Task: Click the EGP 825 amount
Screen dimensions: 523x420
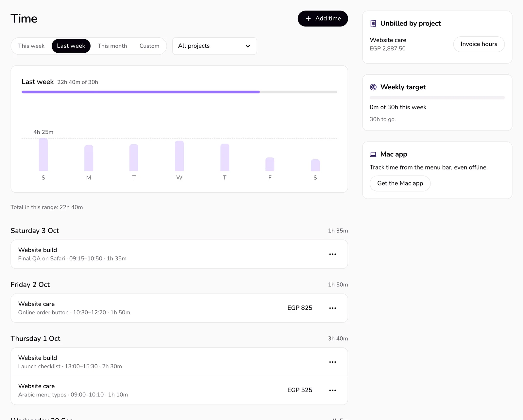Action: pos(300,308)
